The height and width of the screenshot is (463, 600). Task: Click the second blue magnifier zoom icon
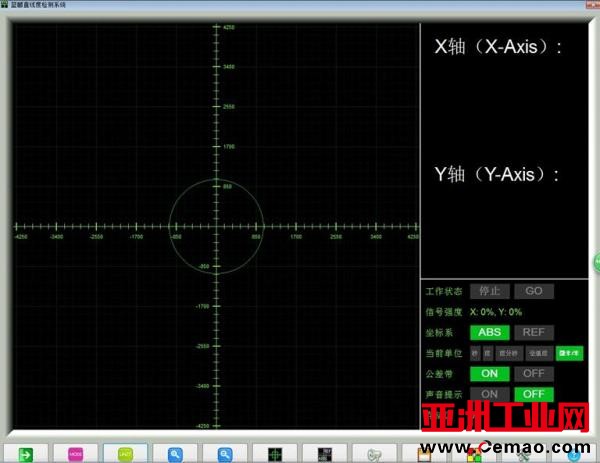[225, 455]
